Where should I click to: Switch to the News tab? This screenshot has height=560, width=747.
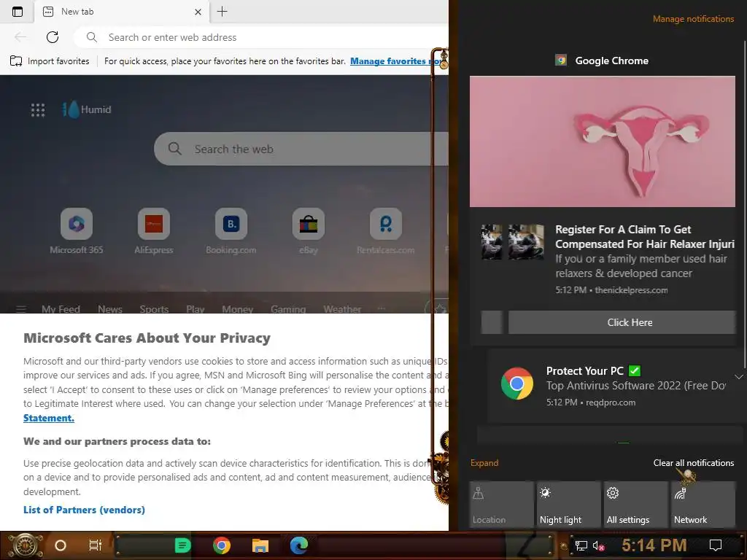pyautogui.click(x=110, y=309)
